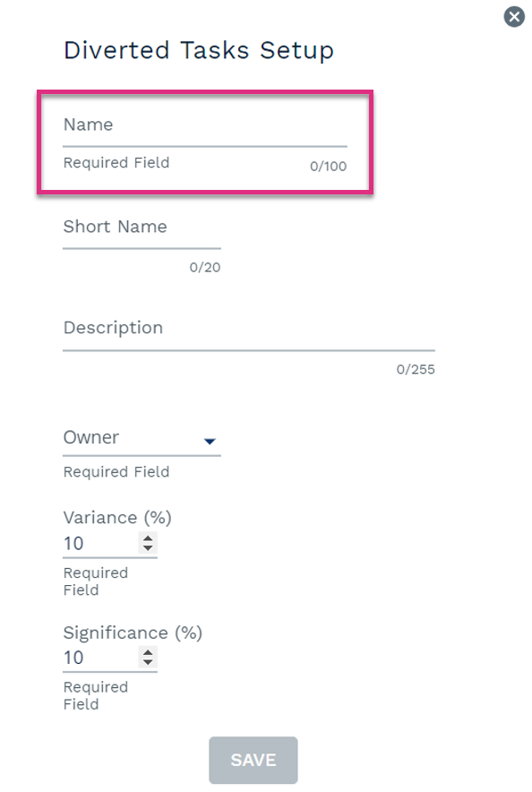Screen dimensions: 532x792
Task: Click the Significance (%) label
Action: pos(133,633)
